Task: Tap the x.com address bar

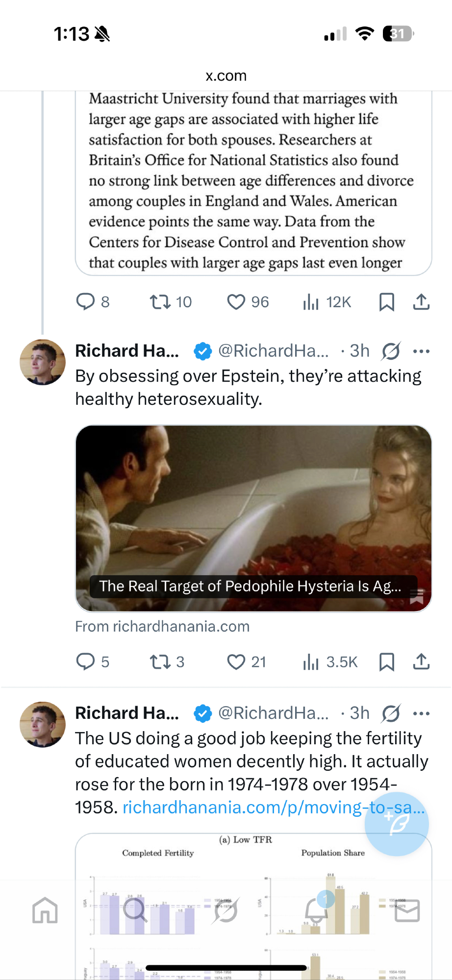Action: (226, 75)
